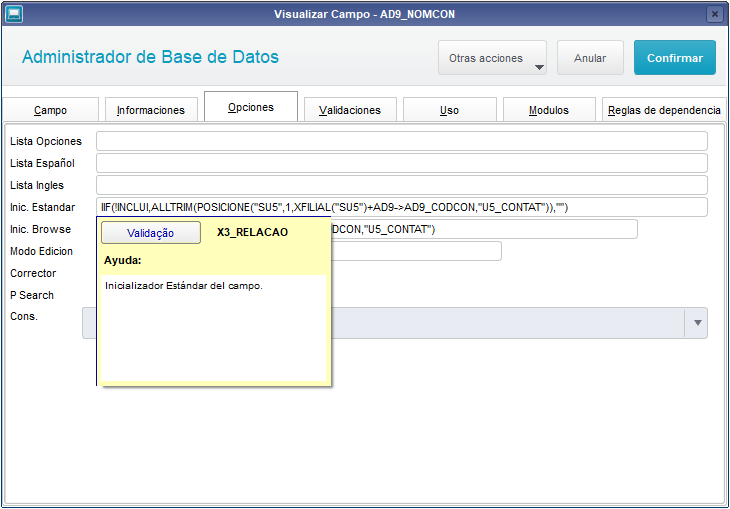Click the Ayuda help text box
Viewport: 730px width, 509px height.
click(x=213, y=328)
